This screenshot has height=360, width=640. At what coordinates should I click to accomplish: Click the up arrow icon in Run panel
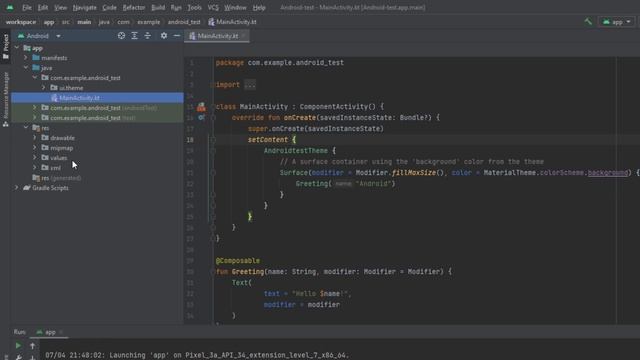[33, 346]
